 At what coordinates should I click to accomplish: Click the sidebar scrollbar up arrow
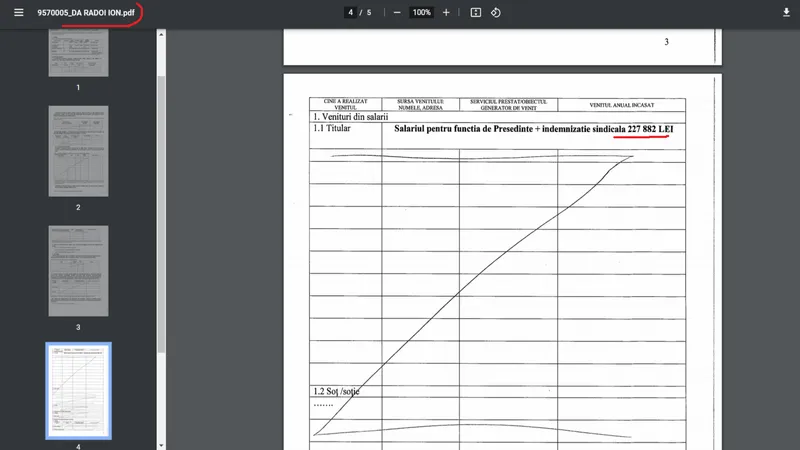click(x=161, y=35)
